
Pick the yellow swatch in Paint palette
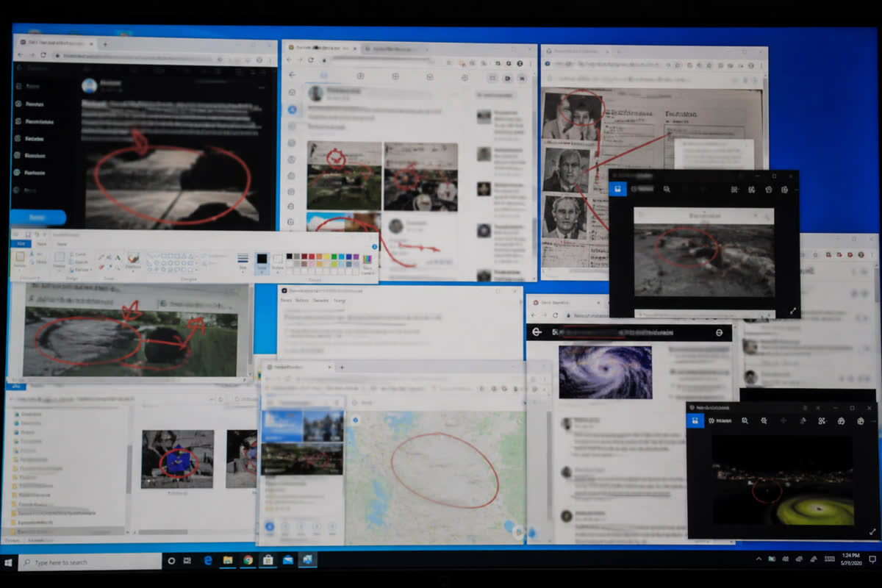(x=326, y=257)
